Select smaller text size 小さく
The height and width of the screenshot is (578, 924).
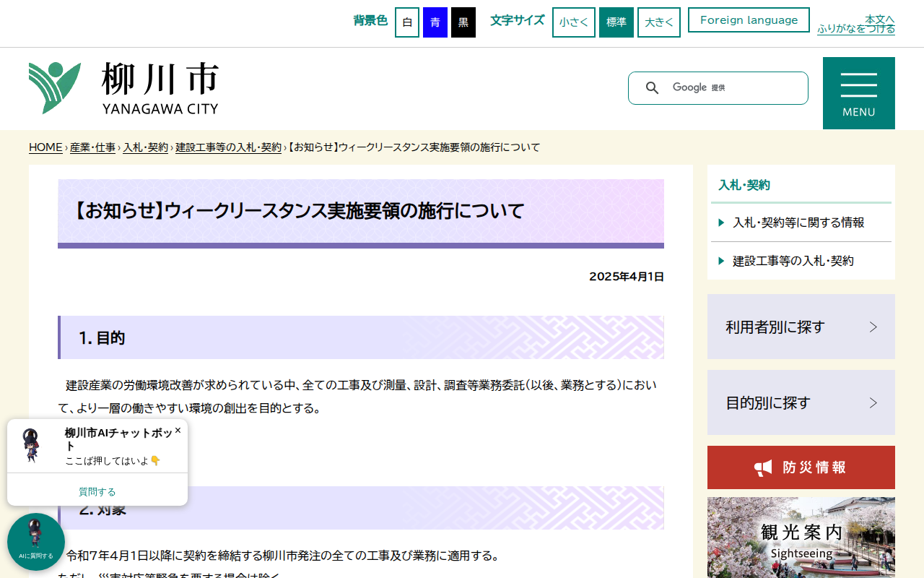574,22
